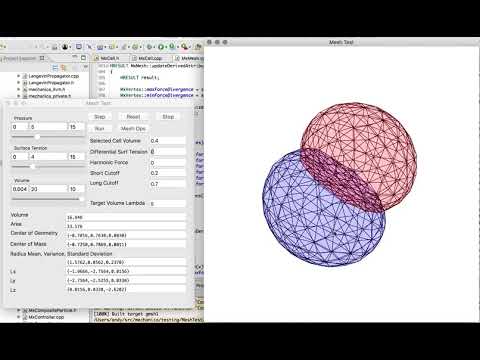Click the Harmonic Force field
The height and width of the screenshot is (360, 480).
click(167, 163)
